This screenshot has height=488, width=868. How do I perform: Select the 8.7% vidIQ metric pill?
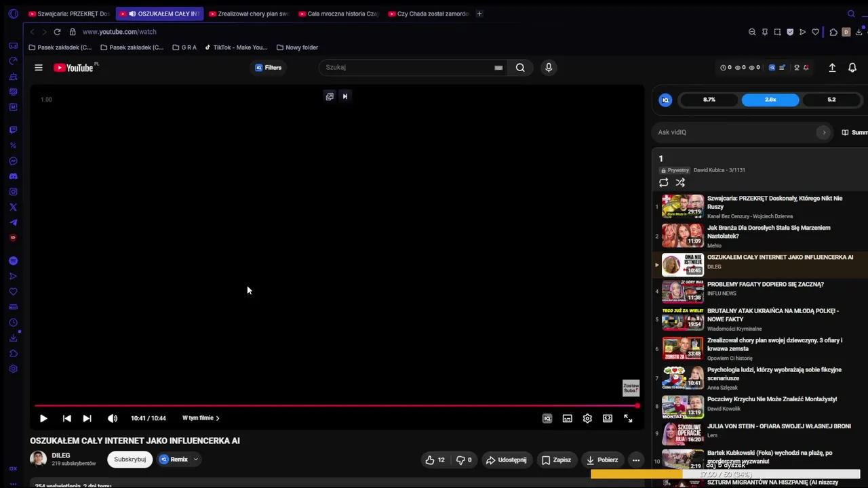coord(709,100)
